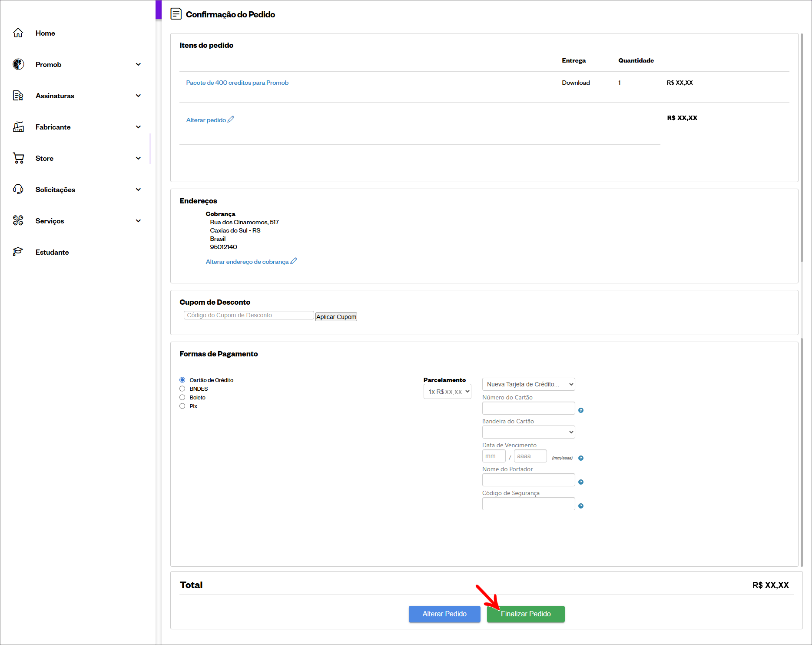Click the Home house icon in sidebar
812x645 pixels.
pyautogui.click(x=18, y=33)
